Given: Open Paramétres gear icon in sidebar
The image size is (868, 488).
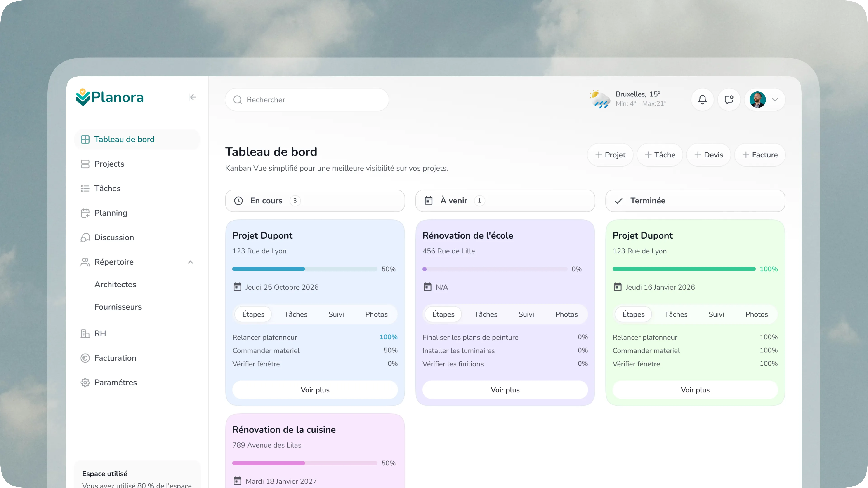Looking at the screenshot, I should (85, 382).
